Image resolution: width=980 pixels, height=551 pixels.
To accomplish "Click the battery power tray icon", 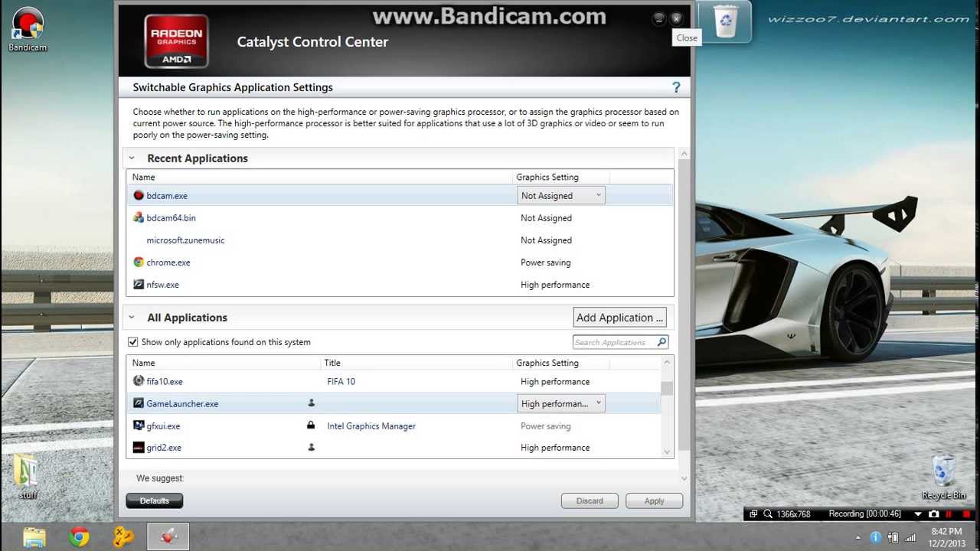I will tap(893, 537).
